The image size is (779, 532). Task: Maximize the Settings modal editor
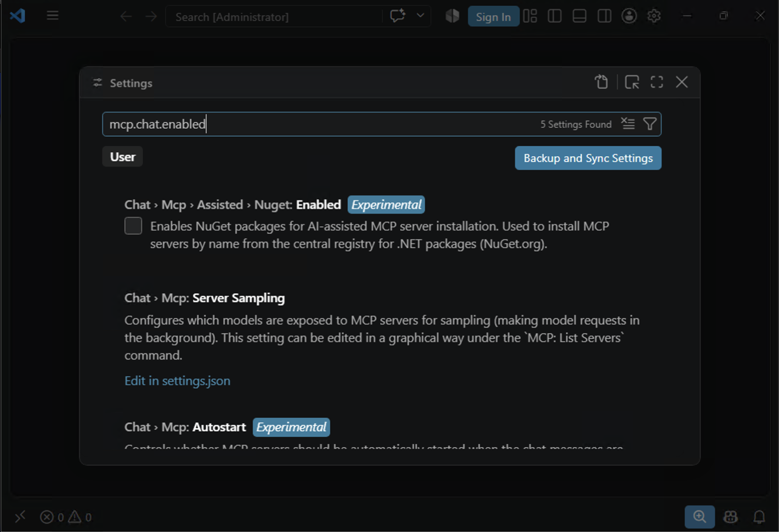(657, 82)
